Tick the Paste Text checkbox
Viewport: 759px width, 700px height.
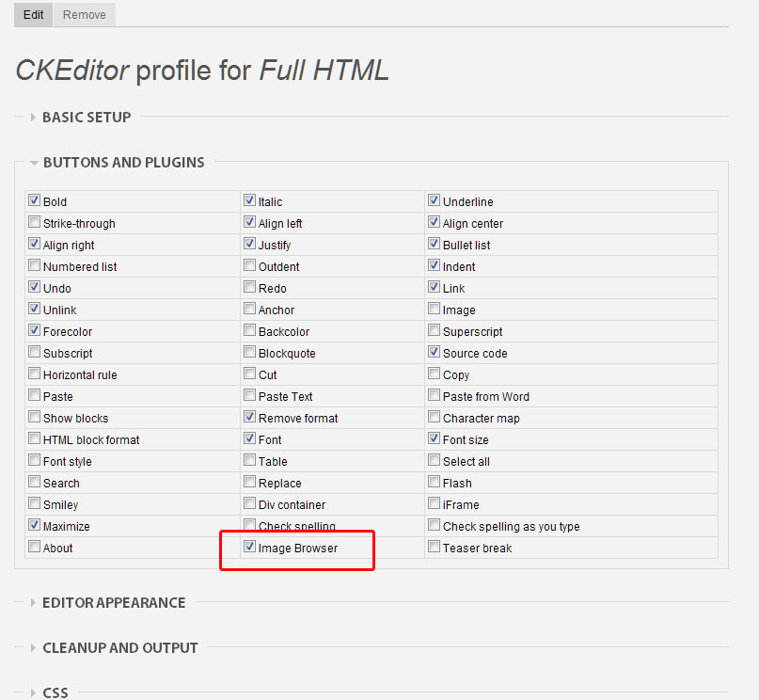coord(250,395)
